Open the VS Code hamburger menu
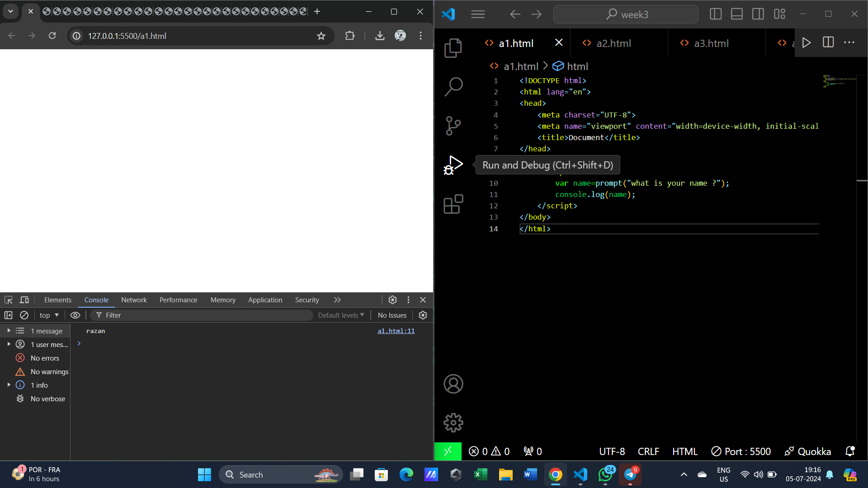Screen dimensions: 868x488 pos(478,14)
